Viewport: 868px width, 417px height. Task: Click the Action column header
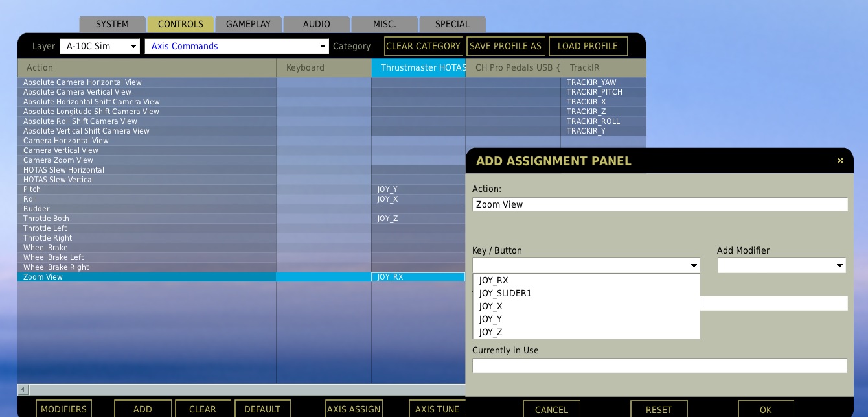[x=147, y=67]
